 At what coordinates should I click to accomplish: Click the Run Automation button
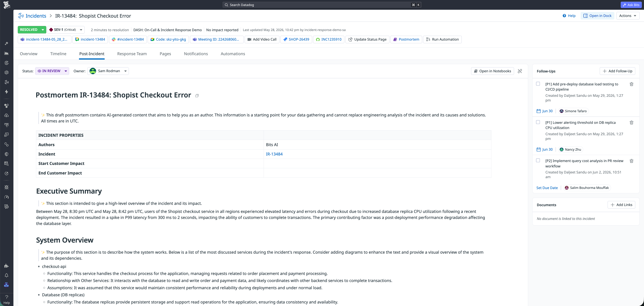[x=442, y=39]
